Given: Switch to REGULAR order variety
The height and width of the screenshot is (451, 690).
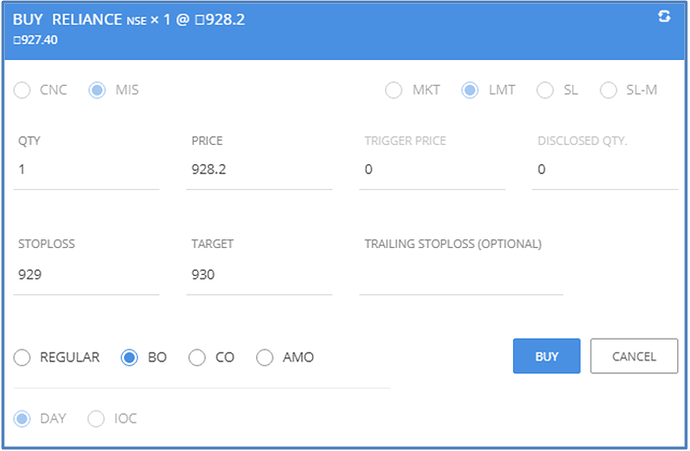Looking at the screenshot, I should coord(23,357).
